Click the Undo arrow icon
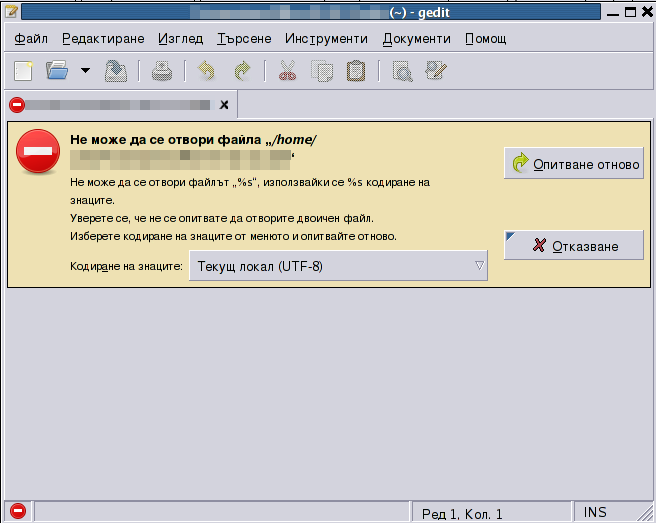 pyautogui.click(x=206, y=71)
